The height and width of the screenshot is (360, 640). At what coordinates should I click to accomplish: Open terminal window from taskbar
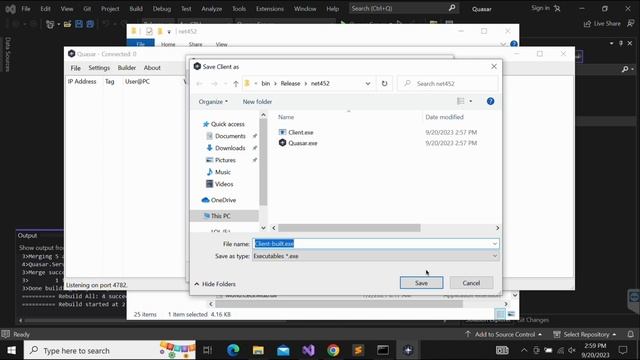[x=383, y=350]
